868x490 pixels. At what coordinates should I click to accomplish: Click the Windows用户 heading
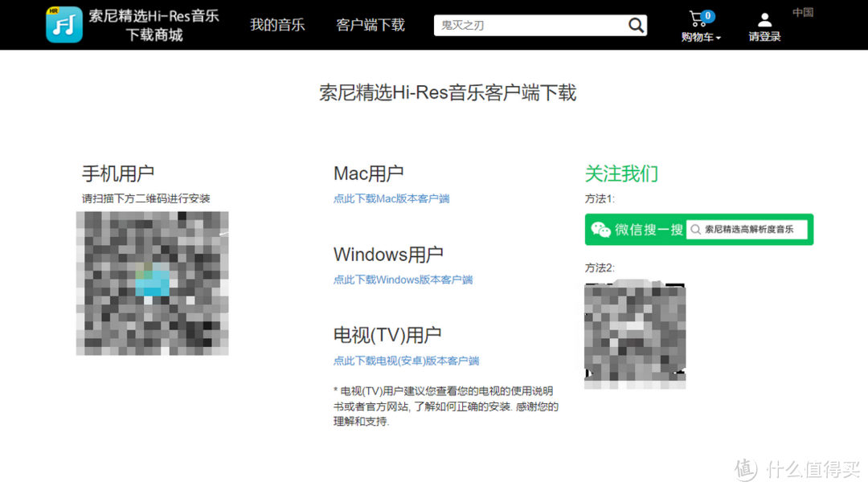389,255
